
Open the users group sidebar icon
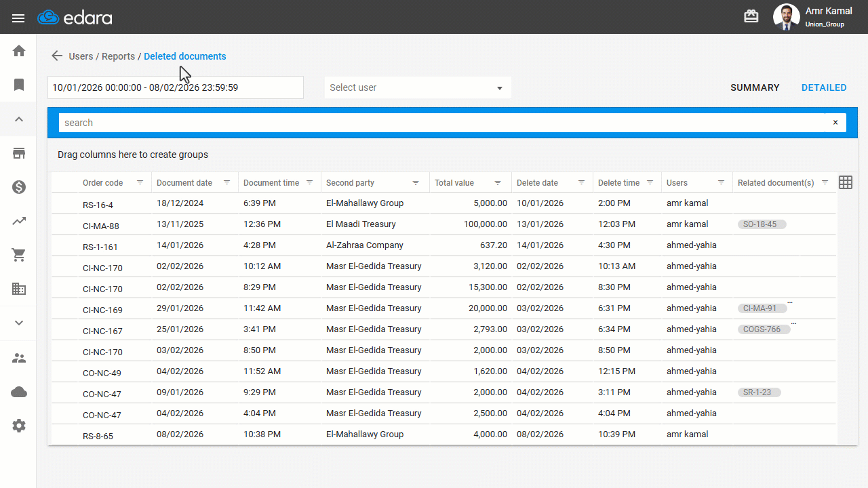(x=19, y=358)
